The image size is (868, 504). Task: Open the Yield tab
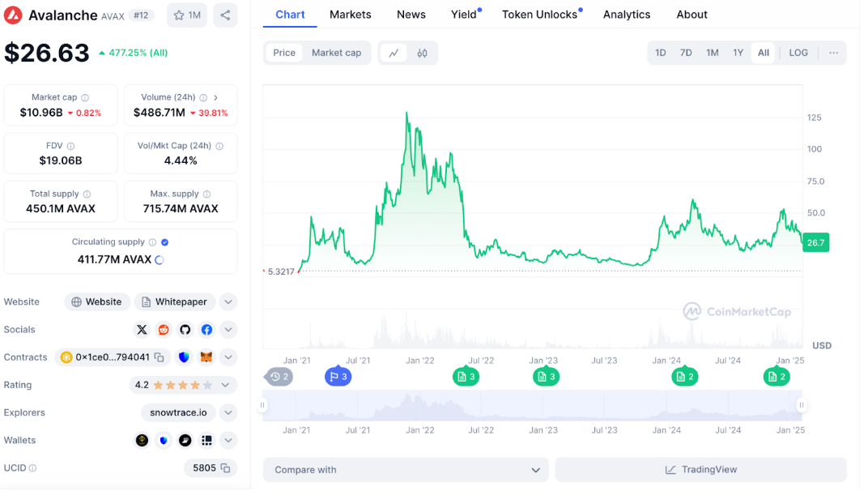point(464,15)
